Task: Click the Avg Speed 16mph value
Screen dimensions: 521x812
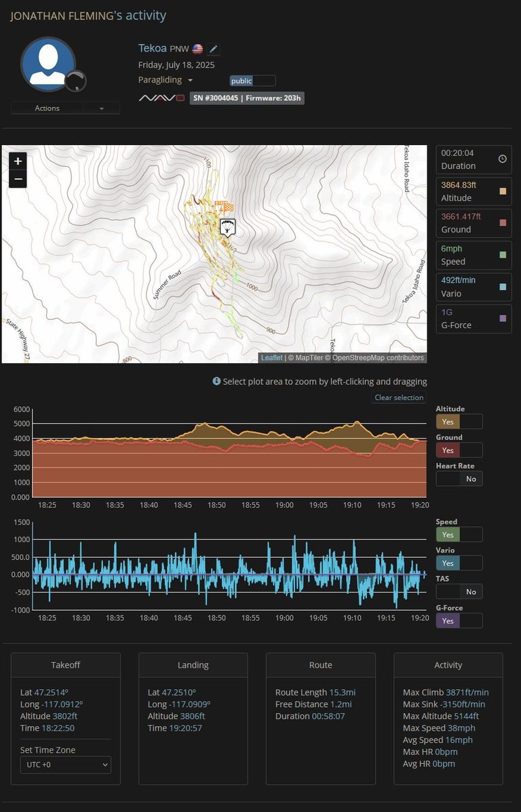Action: click(459, 740)
